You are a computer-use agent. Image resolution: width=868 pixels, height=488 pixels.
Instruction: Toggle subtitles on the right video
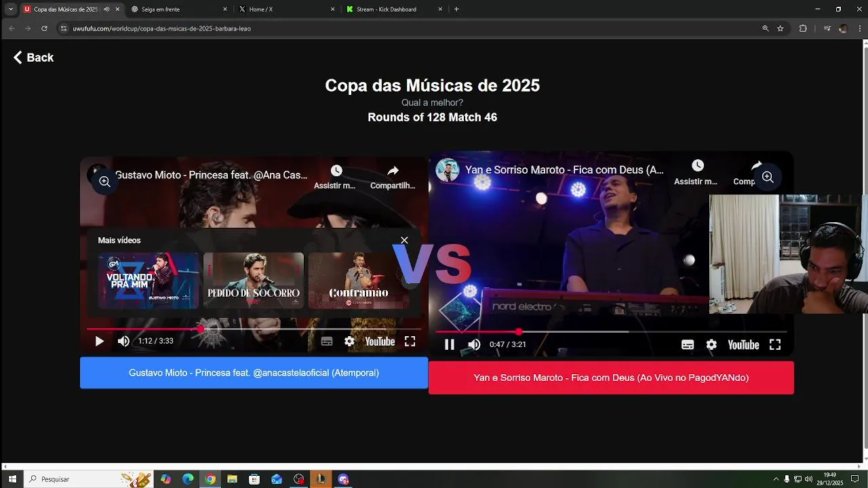point(688,344)
